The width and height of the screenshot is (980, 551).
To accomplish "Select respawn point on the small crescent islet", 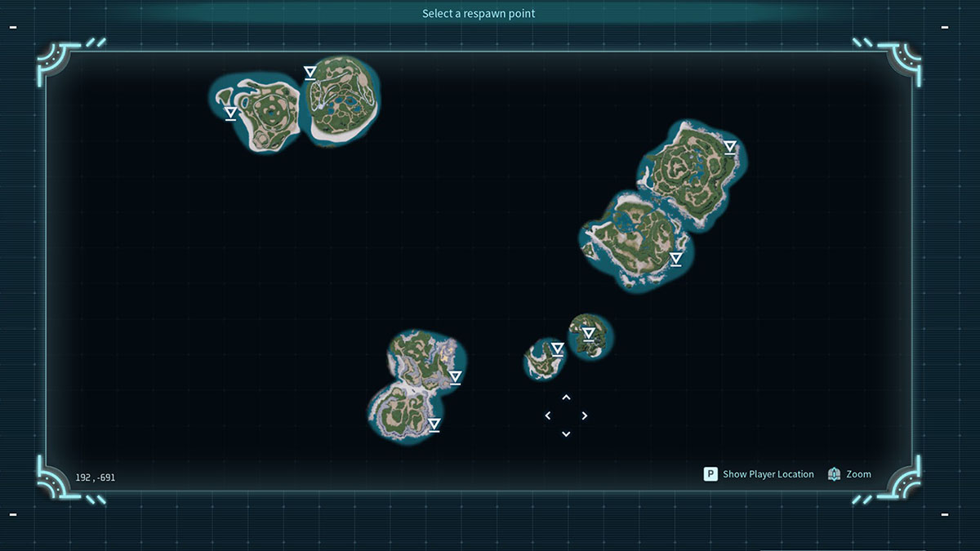I will 557,349.
